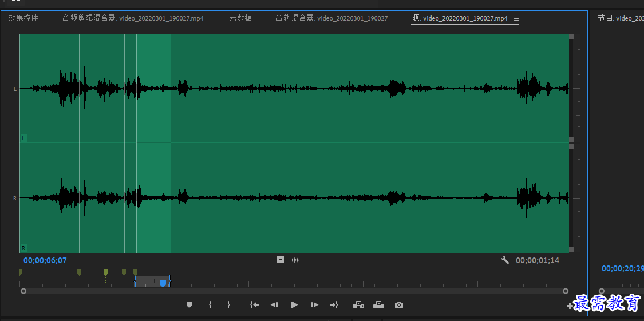Image resolution: width=644 pixels, height=321 pixels.
Task: Click the Mark Out bracket icon
Action: (229, 304)
